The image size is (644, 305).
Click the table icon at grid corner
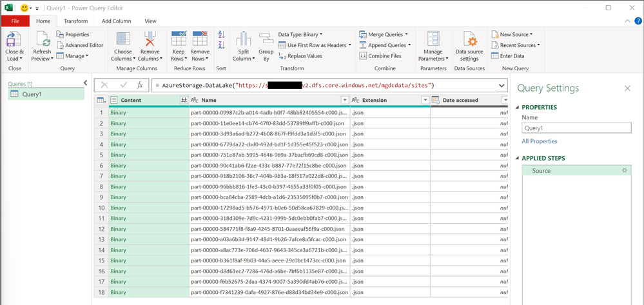click(101, 100)
